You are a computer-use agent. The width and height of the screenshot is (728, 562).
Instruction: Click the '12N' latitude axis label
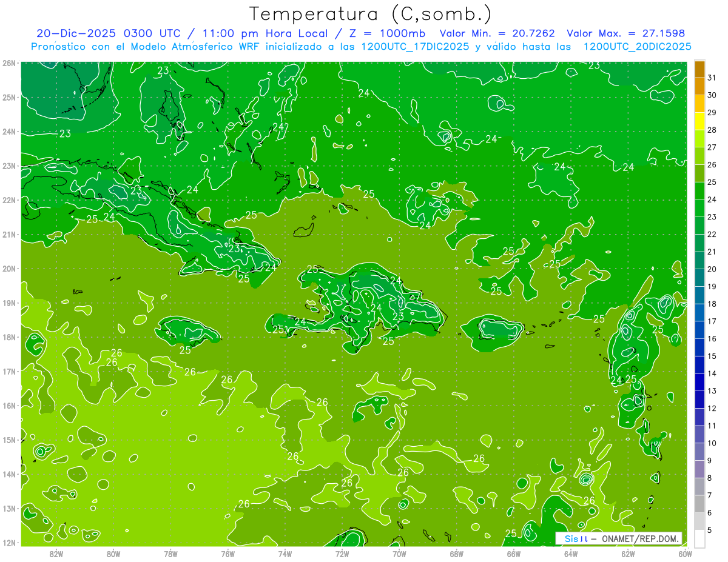coord(9,543)
